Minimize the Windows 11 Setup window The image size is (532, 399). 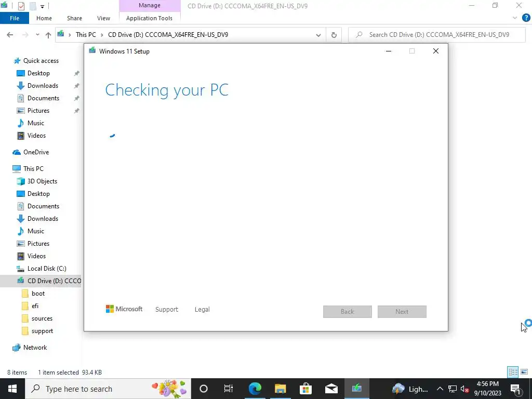(389, 51)
